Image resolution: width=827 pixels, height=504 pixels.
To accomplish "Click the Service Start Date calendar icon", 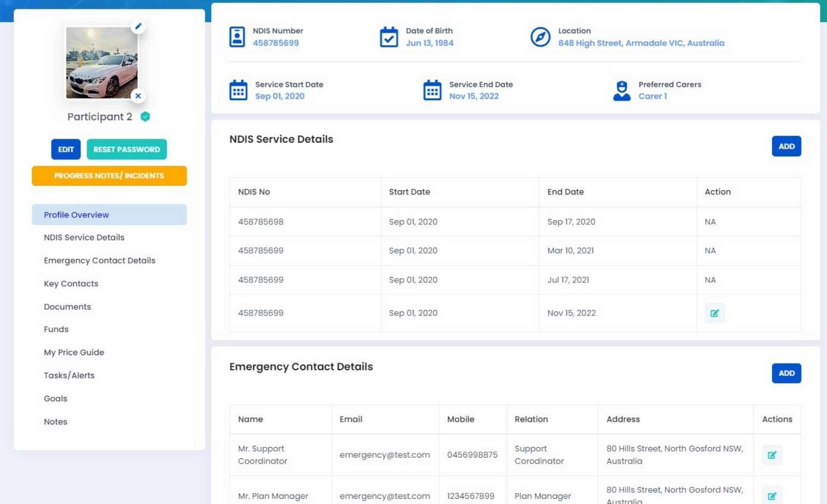I will tap(238, 90).
